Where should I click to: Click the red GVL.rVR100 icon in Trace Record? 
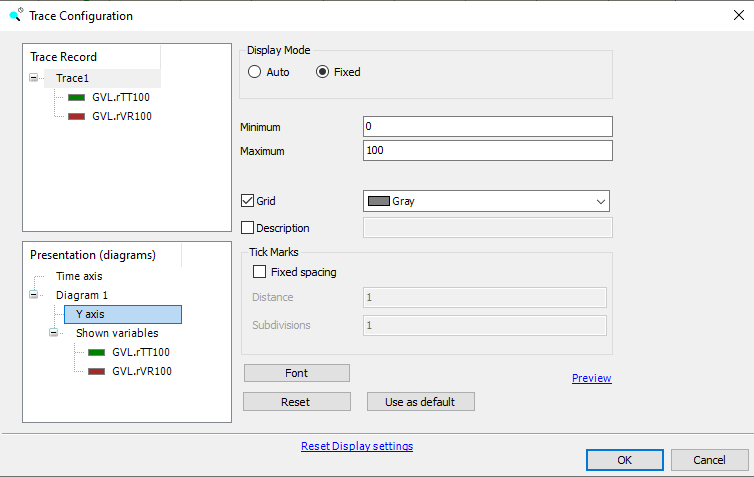tap(76, 117)
